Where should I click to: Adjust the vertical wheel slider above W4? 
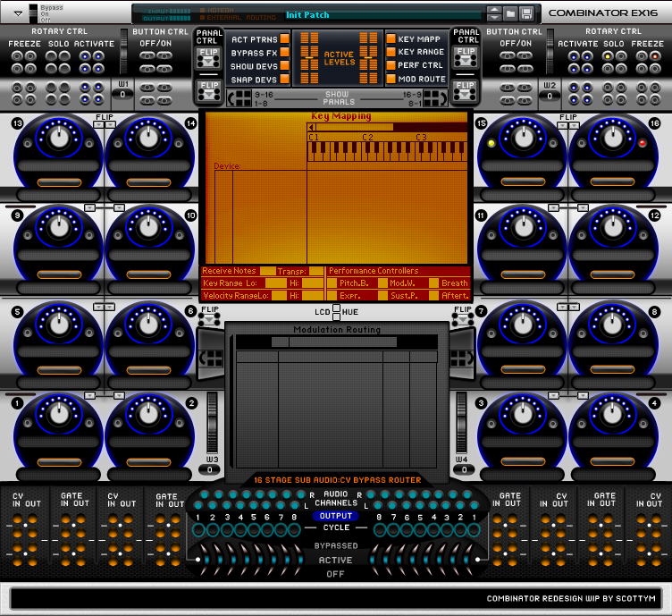pos(461,423)
